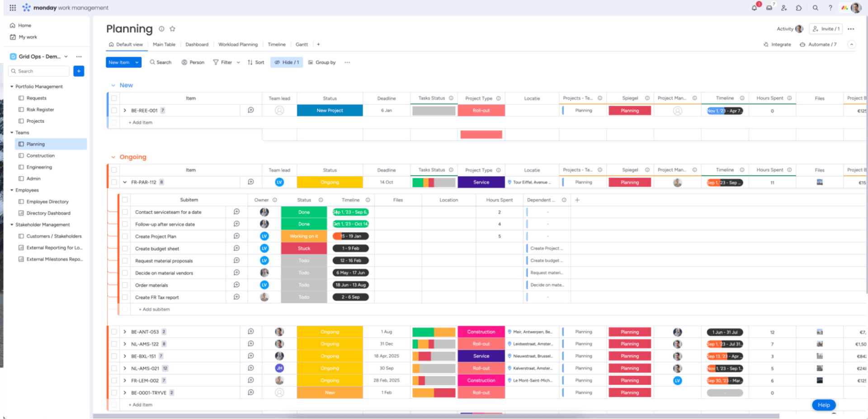
Task: Click the Stuck status cell
Action: pyautogui.click(x=304, y=249)
